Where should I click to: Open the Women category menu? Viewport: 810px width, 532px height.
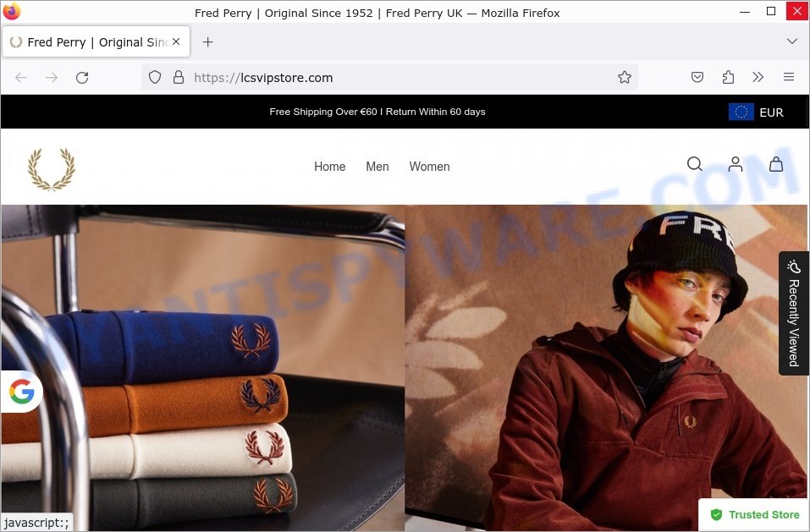[x=429, y=167]
